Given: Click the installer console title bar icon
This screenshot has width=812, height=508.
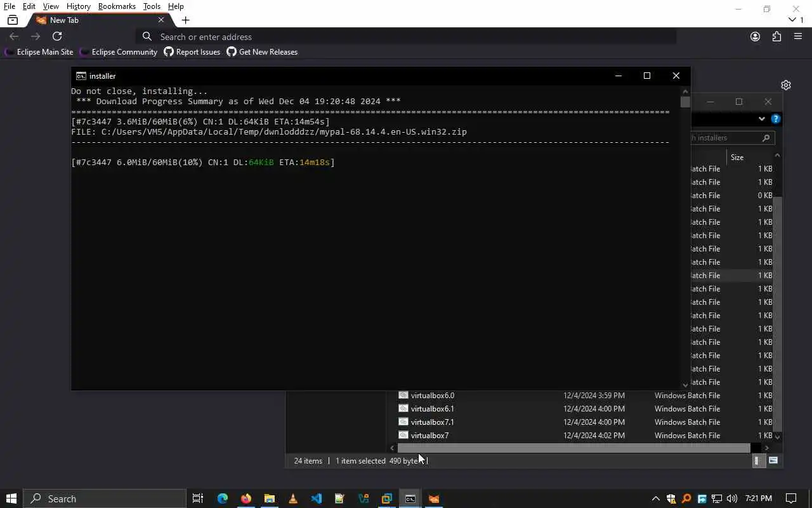Looking at the screenshot, I should 81,76.
